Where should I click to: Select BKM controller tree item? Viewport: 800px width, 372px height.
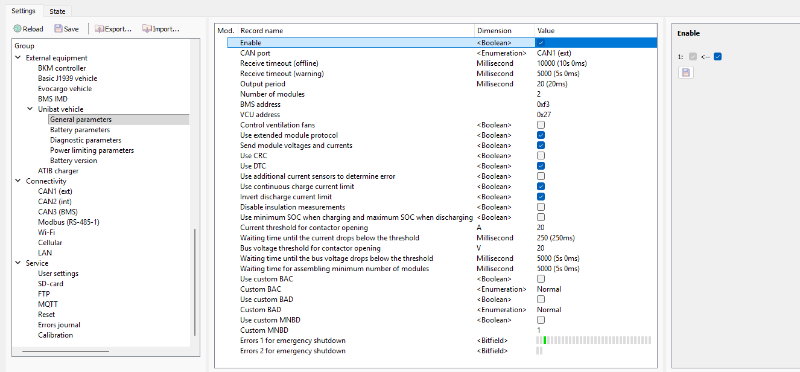pyautogui.click(x=62, y=68)
